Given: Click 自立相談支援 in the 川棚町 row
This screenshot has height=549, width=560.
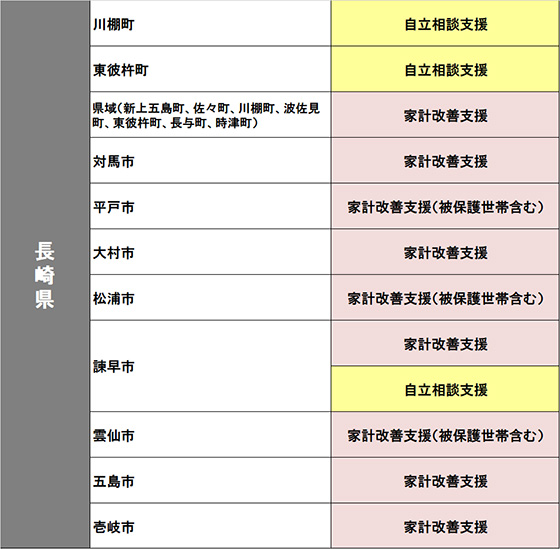Looking at the screenshot, I should (x=445, y=23).
